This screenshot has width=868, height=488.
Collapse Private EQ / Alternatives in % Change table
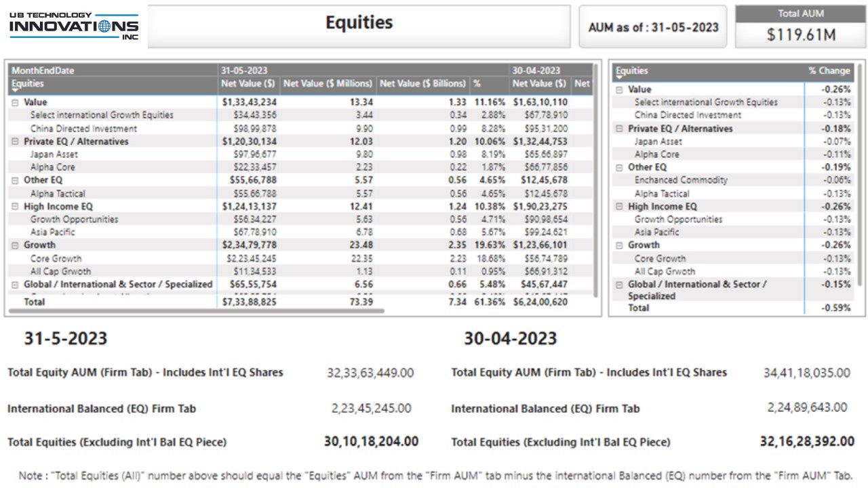tap(619, 129)
